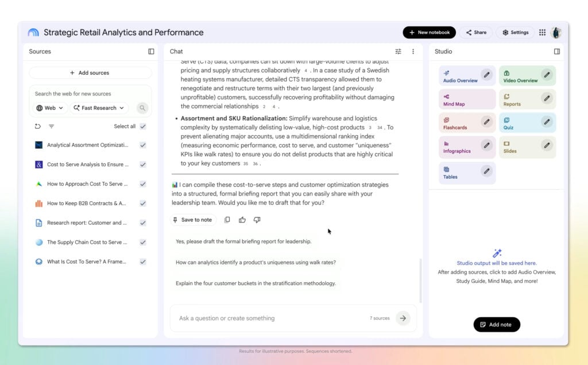Collapse the Studio panel icon
Viewport: 588px width, 365px height.
tap(557, 52)
